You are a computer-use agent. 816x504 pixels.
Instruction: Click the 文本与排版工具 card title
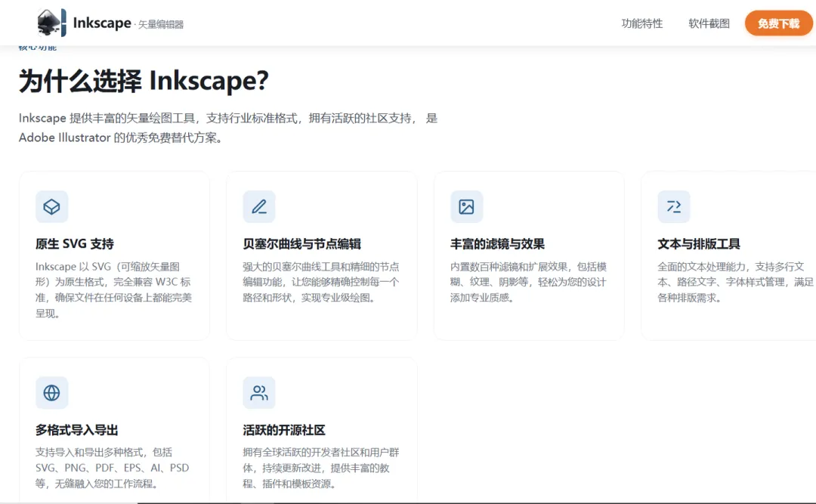tap(699, 243)
